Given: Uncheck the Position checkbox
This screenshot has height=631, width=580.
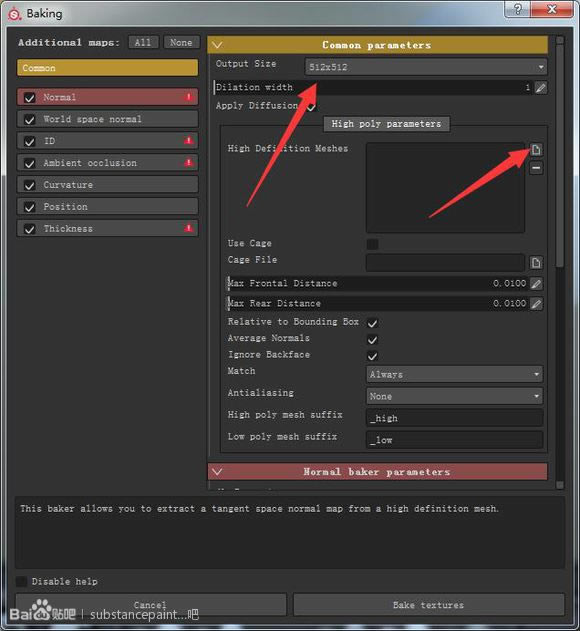Looking at the screenshot, I should click(x=29, y=207).
